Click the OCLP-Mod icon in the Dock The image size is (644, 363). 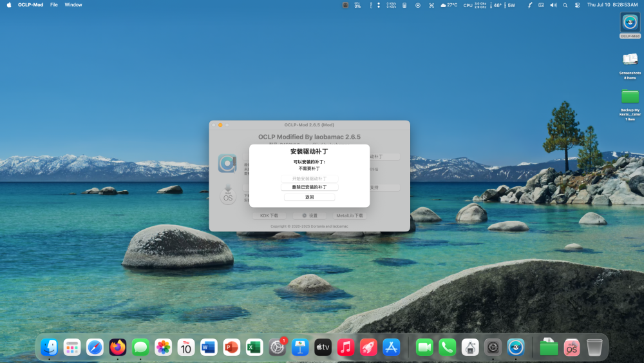515,348
